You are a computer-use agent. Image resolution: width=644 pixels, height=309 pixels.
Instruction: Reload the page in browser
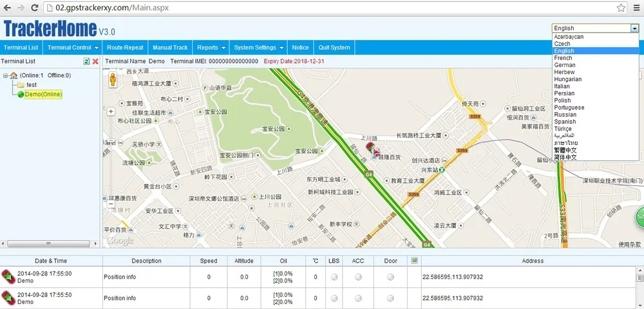35,7
